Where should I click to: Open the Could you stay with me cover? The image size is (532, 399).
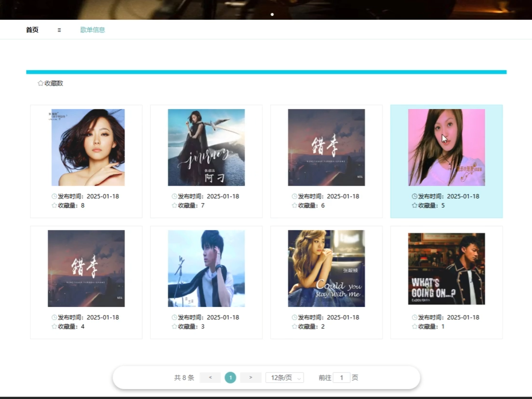click(x=327, y=268)
